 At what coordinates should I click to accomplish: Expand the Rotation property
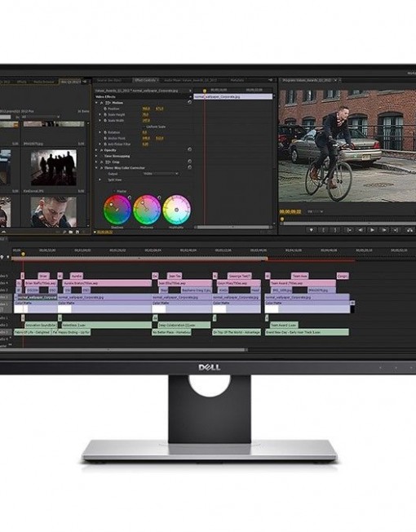point(100,132)
